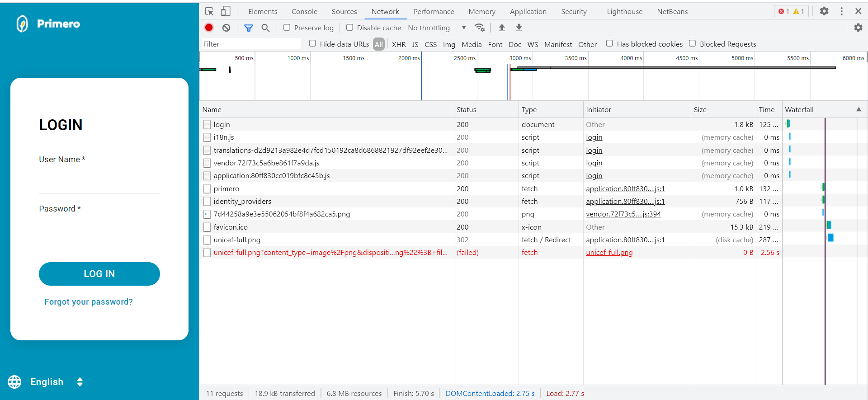
Task: Filter requests by Font
Action: 495,44
